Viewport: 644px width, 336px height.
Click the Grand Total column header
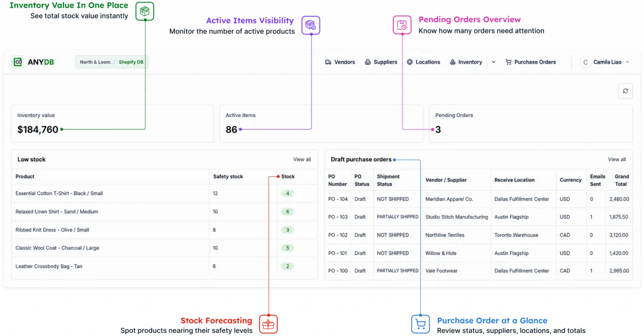pyautogui.click(x=621, y=181)
